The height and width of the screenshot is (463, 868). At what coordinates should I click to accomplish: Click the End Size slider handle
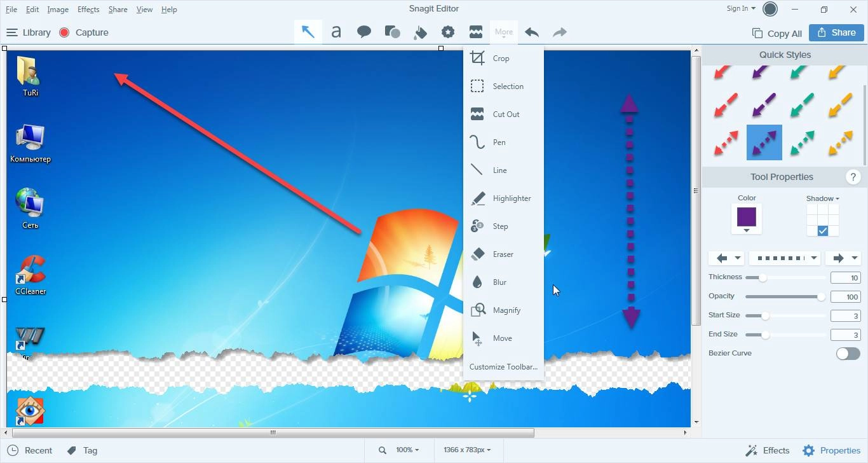(x=765, y=335)
